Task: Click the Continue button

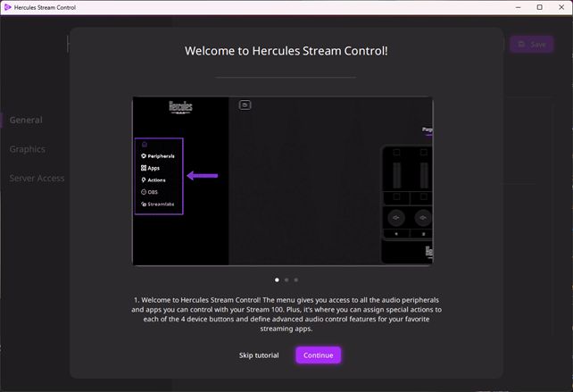Action: [319, 355]
